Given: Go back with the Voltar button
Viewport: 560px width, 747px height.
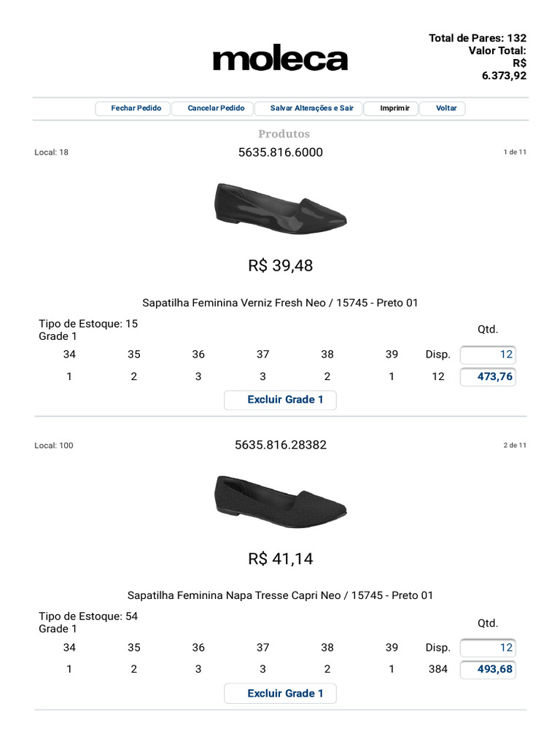Looking at the screenshot, I should click(x=443, y=109).
